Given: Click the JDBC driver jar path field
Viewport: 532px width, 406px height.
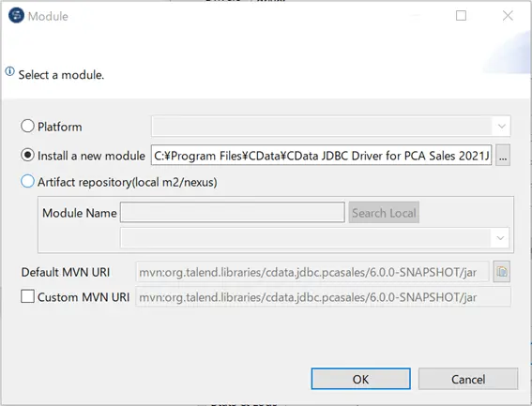Looking at the screenshot, I should pos(321,156).
